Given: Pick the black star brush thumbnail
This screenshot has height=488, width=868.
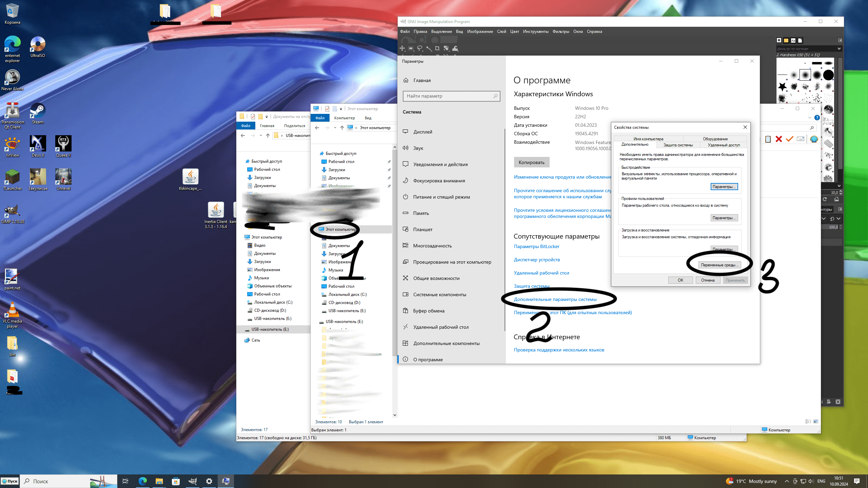Looking at the screenshot, I should [783, 87].
